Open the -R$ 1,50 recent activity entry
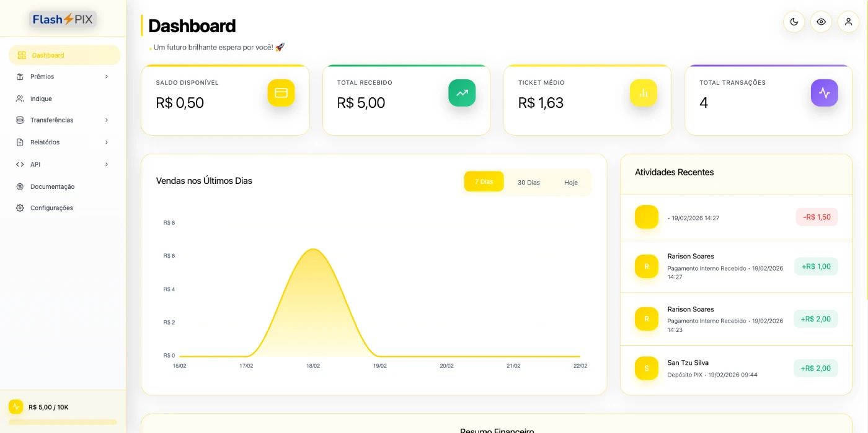This screenshot has width=868, height=433. point(736,217)
